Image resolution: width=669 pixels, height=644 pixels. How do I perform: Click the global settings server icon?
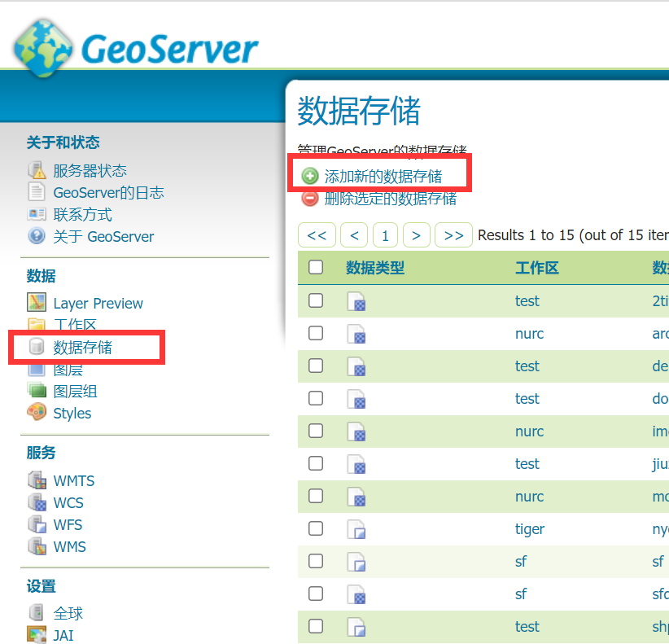point(37,612)
